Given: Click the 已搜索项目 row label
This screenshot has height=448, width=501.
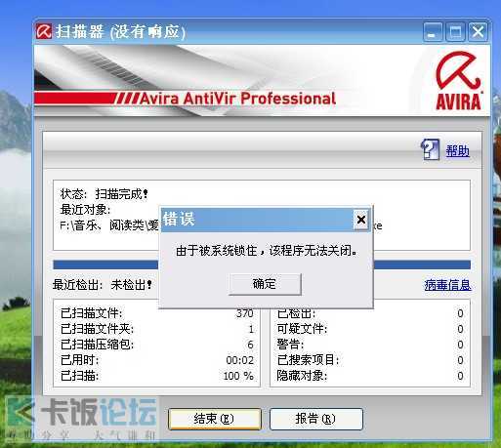Looking at the screenshot, I should tap(308, 360).
